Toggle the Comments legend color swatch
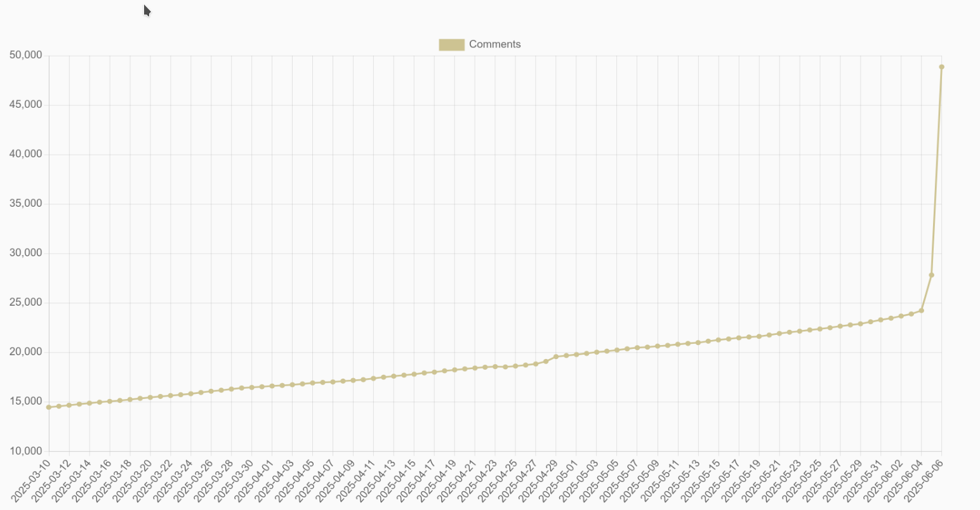980x510 pixels. [451, 44]
